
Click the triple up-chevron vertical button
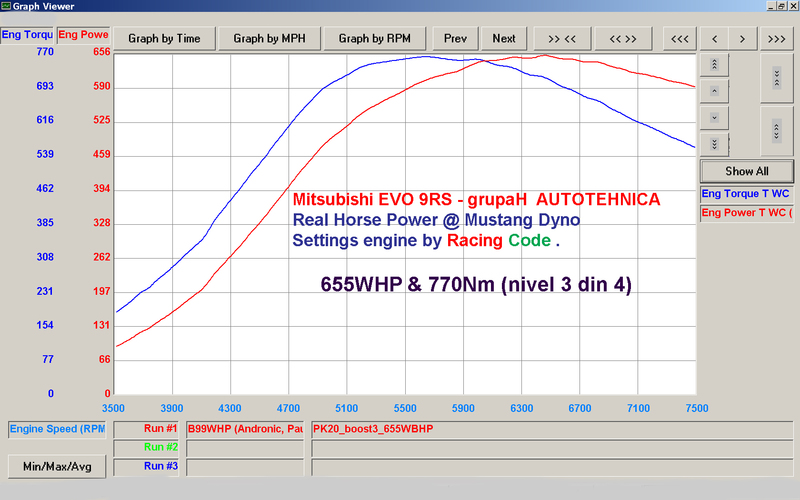point(714,65)
